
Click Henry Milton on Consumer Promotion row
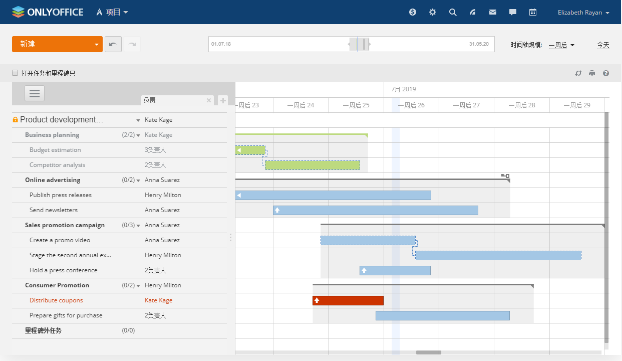[163, 286]
